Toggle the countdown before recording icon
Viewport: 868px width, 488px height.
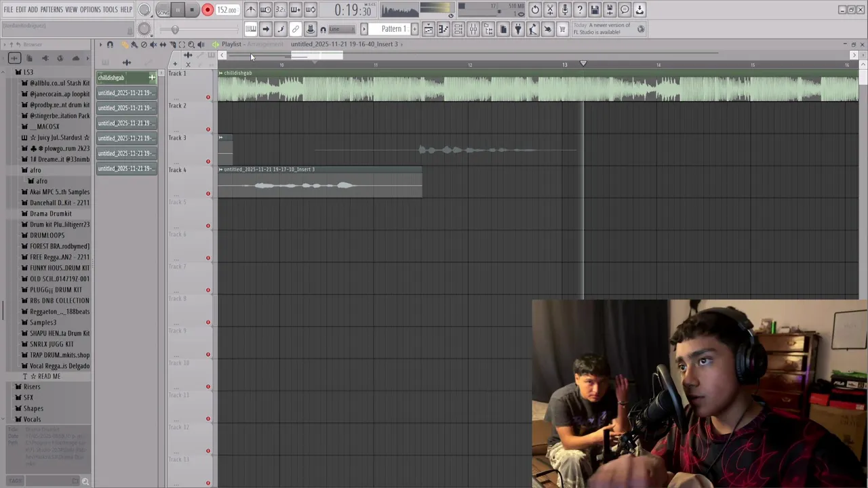coord(281,10)
